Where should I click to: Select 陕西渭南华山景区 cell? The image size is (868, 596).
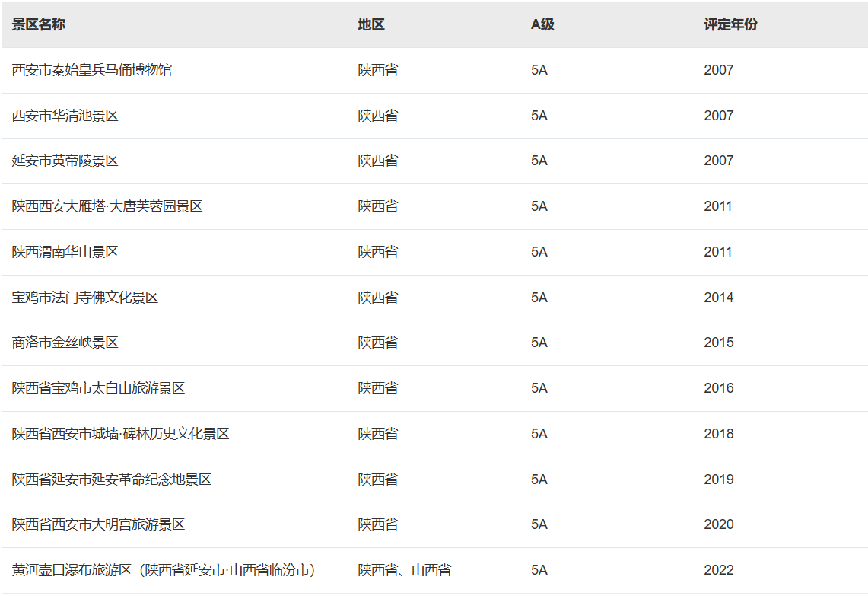pyautogui.click(x=65, y=252)
